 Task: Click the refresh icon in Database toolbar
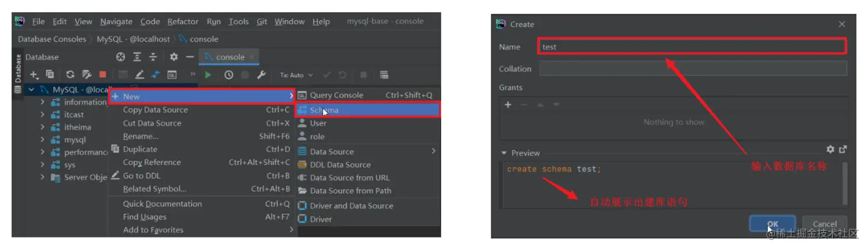[x=70, y=75]
